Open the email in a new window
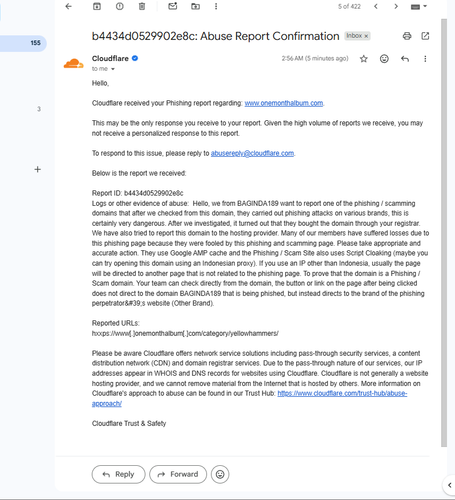This screenshot has width=455, height=500. tap(425, 36)
